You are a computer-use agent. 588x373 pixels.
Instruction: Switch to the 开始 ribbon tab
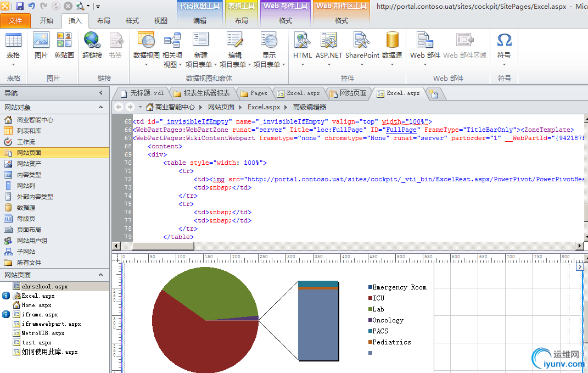[x=47, y=21]
